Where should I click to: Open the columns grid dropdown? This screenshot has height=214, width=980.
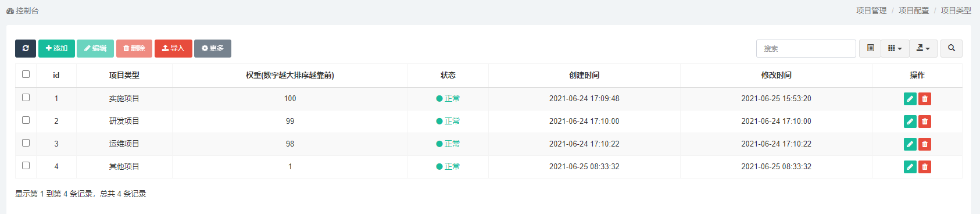pyautogui.click(x=895, y=48)
